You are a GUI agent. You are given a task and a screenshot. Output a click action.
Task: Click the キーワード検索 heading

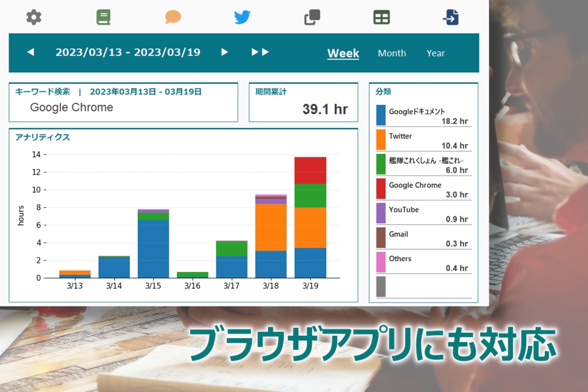42,92
